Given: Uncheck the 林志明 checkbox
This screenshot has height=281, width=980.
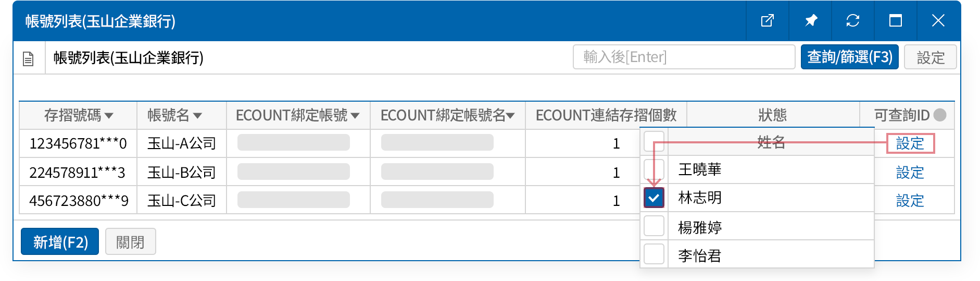Looking at the screenshot, I should coord(654,198).
